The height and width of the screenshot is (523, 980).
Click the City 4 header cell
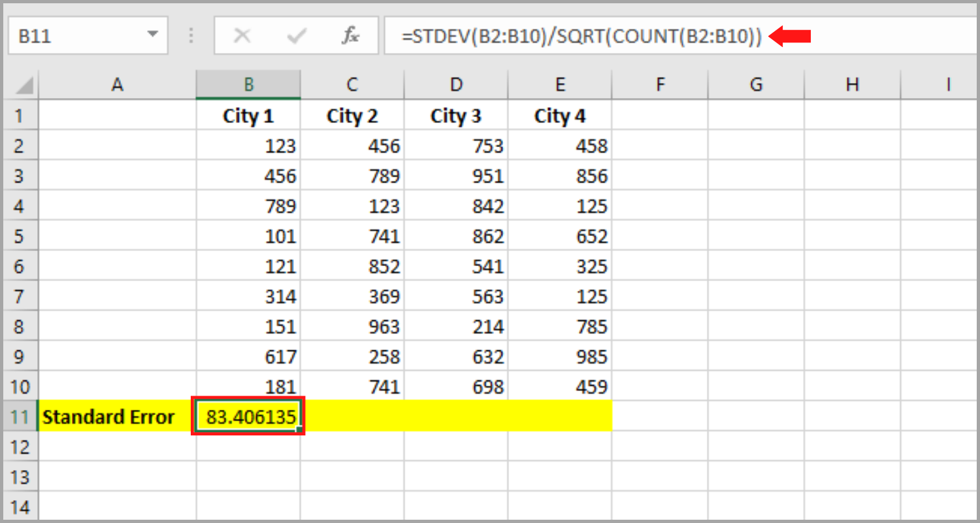(x=559, y=116)
